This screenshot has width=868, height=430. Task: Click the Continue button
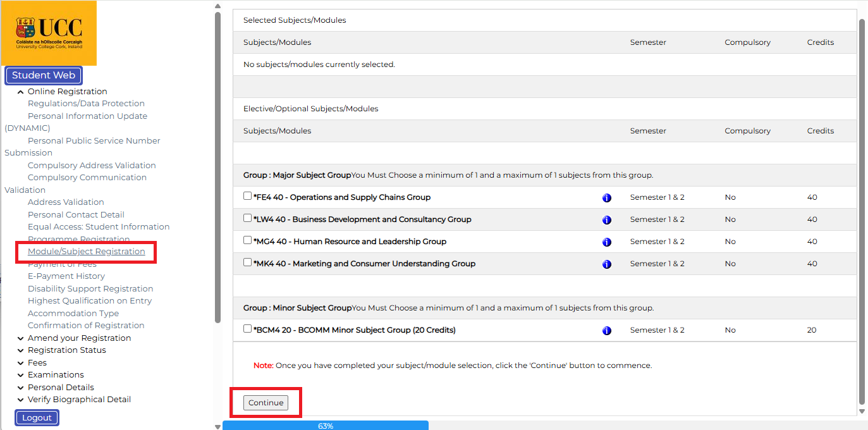266,403
